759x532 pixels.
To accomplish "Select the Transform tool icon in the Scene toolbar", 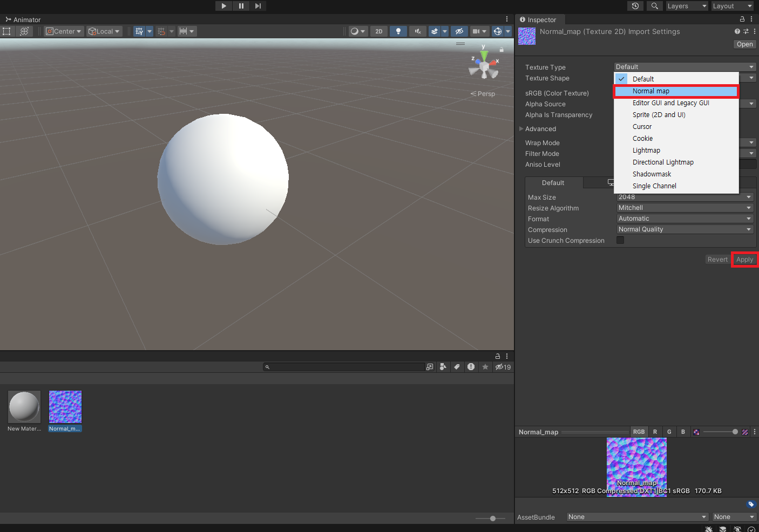I will (x=24, y=31).
